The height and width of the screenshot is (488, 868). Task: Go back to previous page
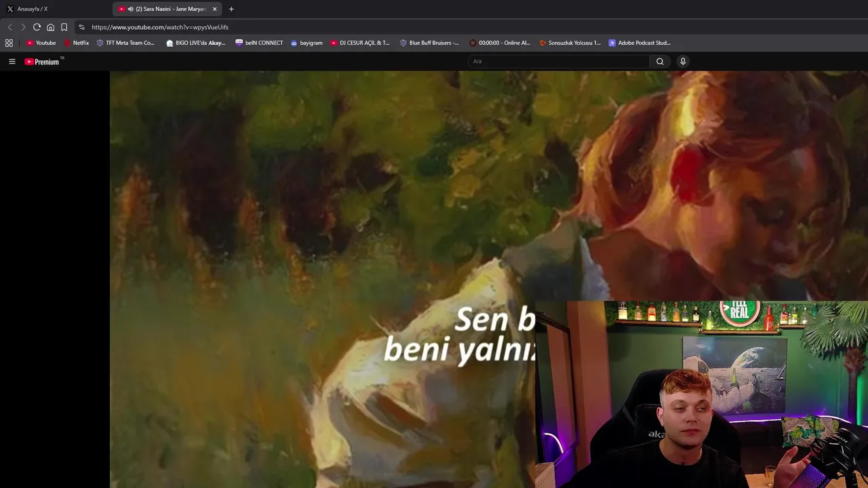coord(9,27)
